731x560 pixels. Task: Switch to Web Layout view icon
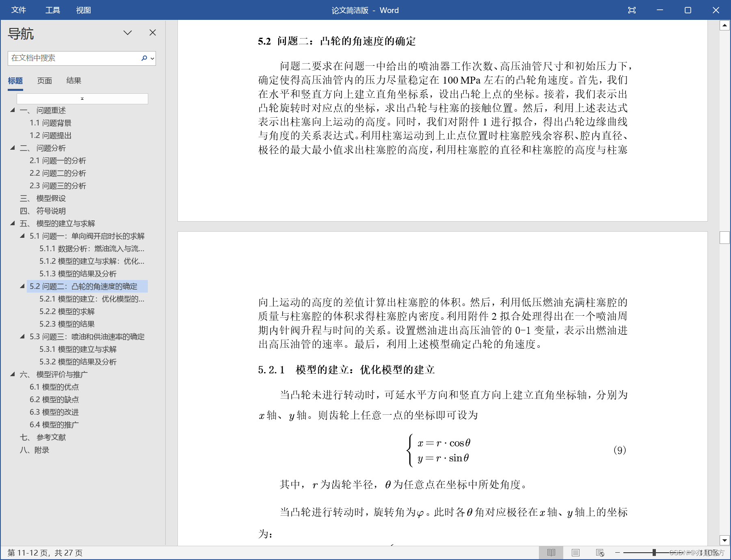coord(600,553)
